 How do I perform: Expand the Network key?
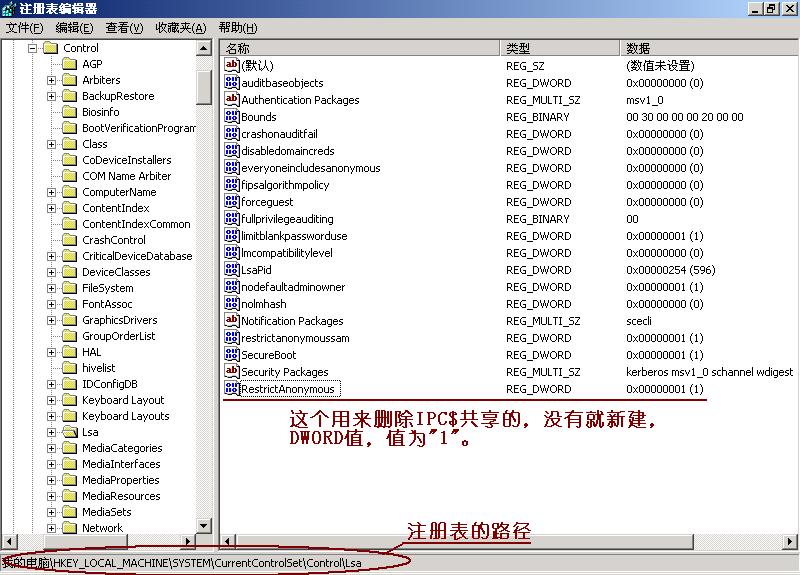52,528
